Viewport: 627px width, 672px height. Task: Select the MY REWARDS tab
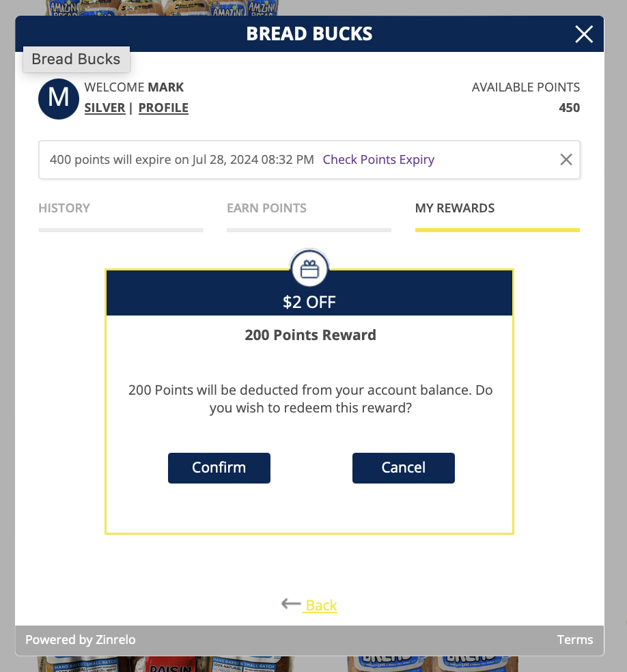[x=455, y=208]
